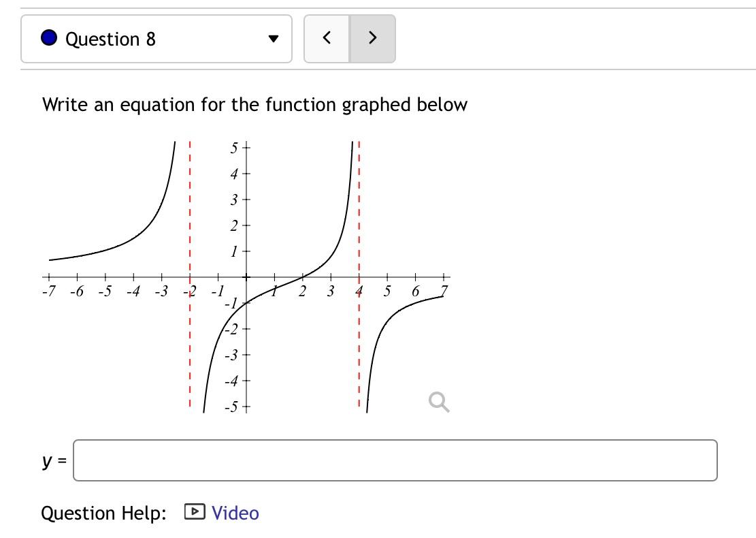
Task: Open the Video help link
Action: tap(234, 512)
